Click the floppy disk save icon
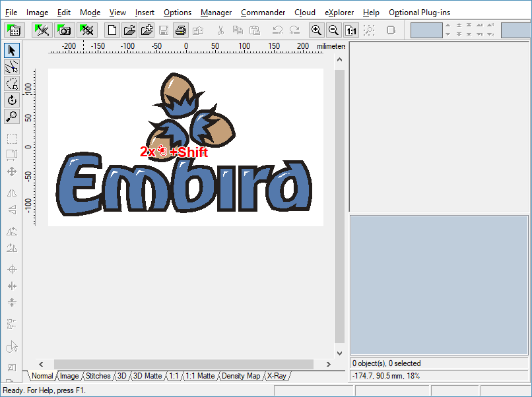532x397 pixels. [164, 30]
